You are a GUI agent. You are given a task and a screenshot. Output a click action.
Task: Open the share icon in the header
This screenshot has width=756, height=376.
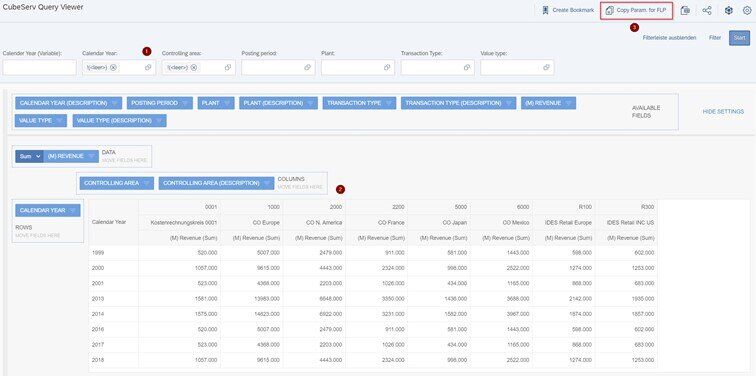[707, 10]
